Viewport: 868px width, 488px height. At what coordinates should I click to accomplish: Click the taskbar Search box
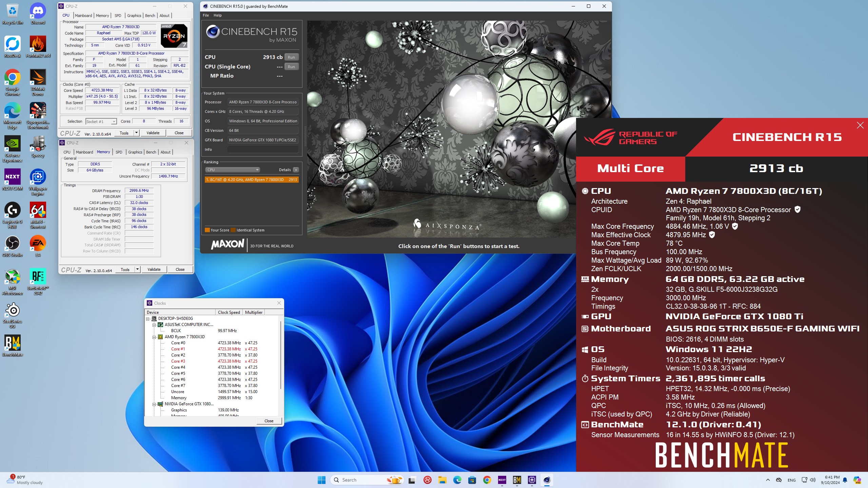(368, 480)
